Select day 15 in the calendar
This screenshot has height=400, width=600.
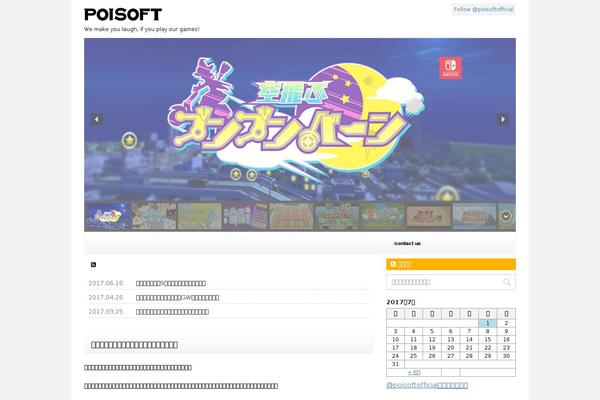click(488, 340)
